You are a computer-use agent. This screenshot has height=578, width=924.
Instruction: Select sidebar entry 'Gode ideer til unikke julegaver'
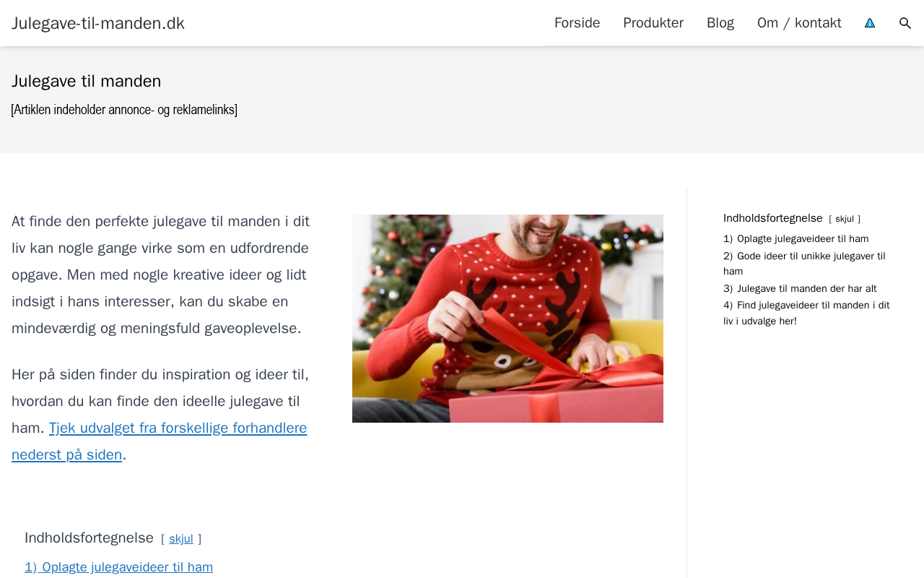click(804, 264)
